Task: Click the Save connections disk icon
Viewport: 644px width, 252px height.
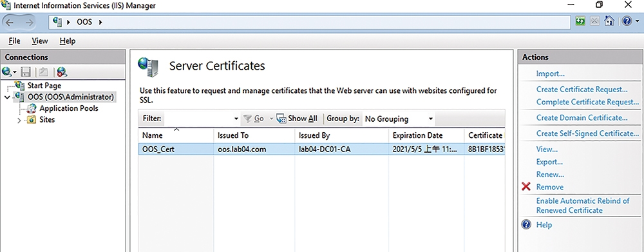Action: (26, 72)
